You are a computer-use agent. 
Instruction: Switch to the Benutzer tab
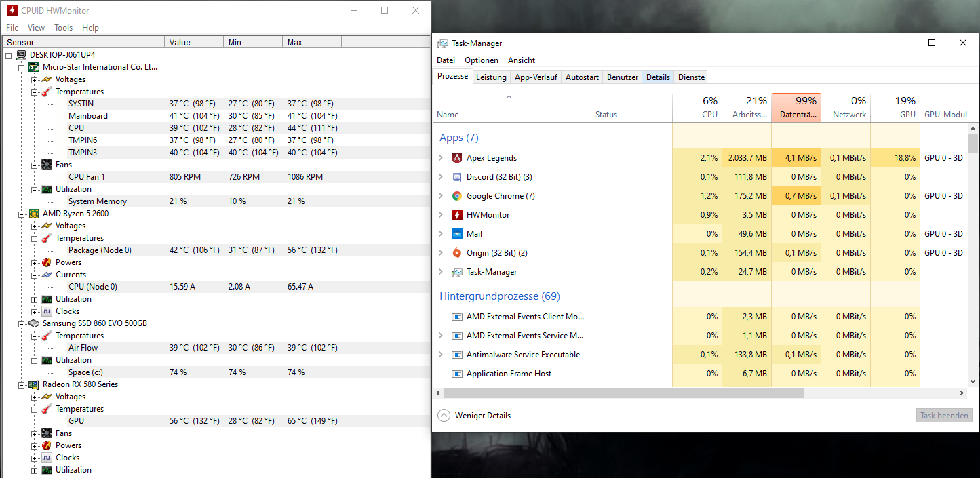623,77
